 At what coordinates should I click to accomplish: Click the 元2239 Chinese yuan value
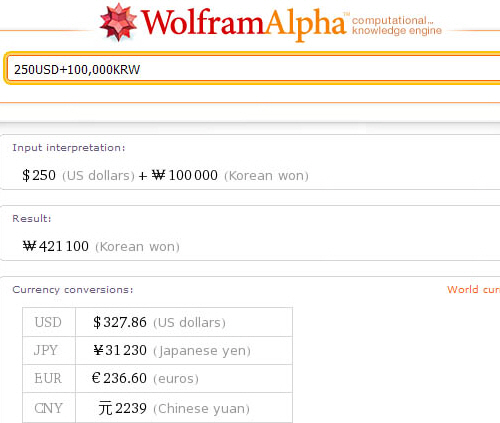click(174, 408)
